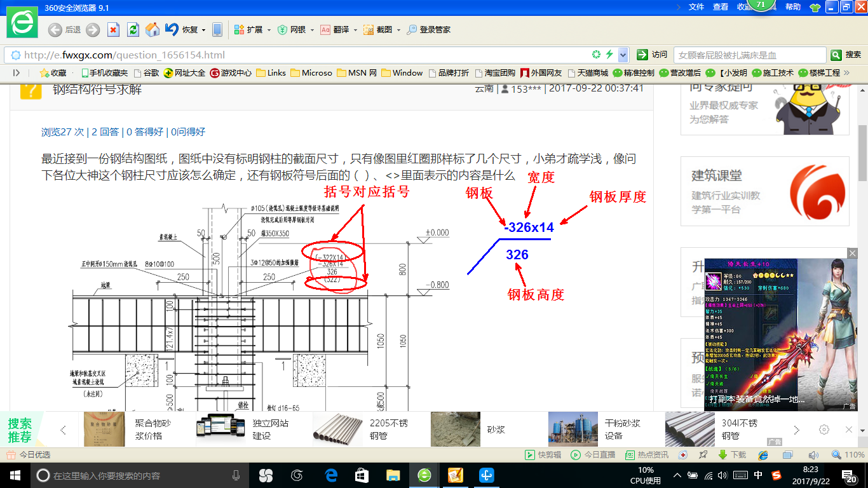The width and height of the screenshot is (868, 488).
Task: Open the 天猫商城 bookmark
Action: click(588, 73)
